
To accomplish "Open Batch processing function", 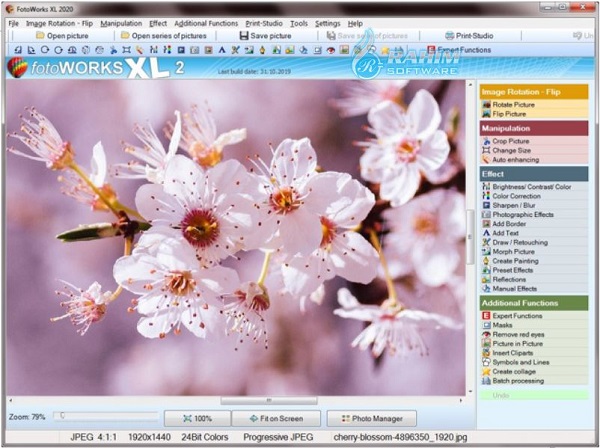I will click(534, 381).
